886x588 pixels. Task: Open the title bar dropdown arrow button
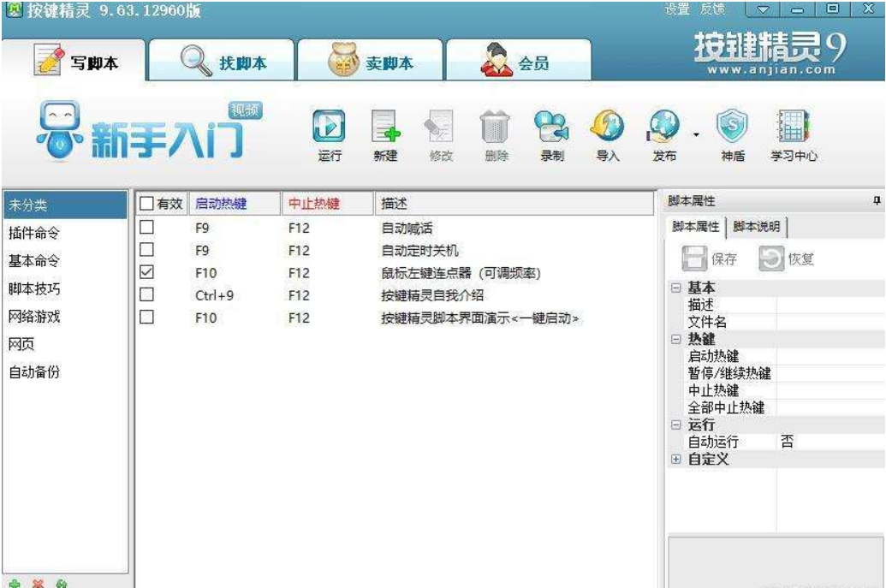pyautogui.click(x=763, y=9)
